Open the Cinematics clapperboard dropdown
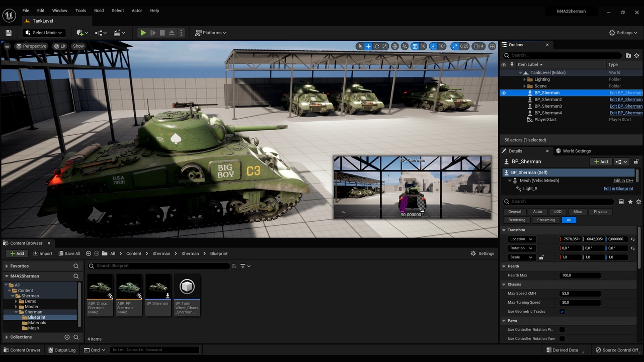 coord(119,33)
